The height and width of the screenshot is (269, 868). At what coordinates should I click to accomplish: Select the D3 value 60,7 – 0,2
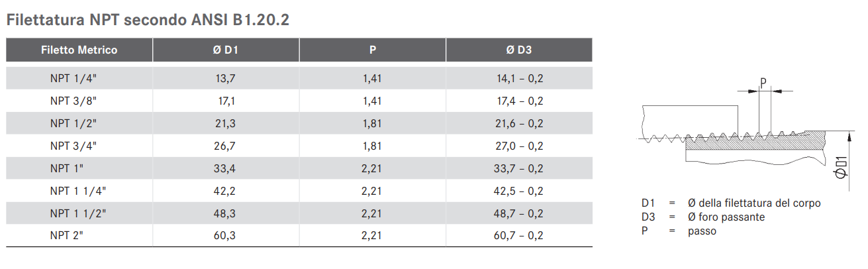click(520, 236)
